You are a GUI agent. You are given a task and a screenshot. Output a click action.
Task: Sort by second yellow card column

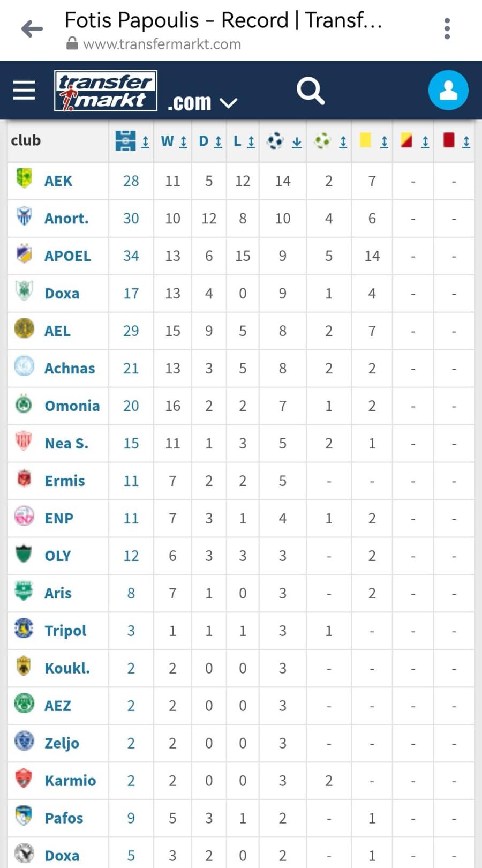pos(415,141)
